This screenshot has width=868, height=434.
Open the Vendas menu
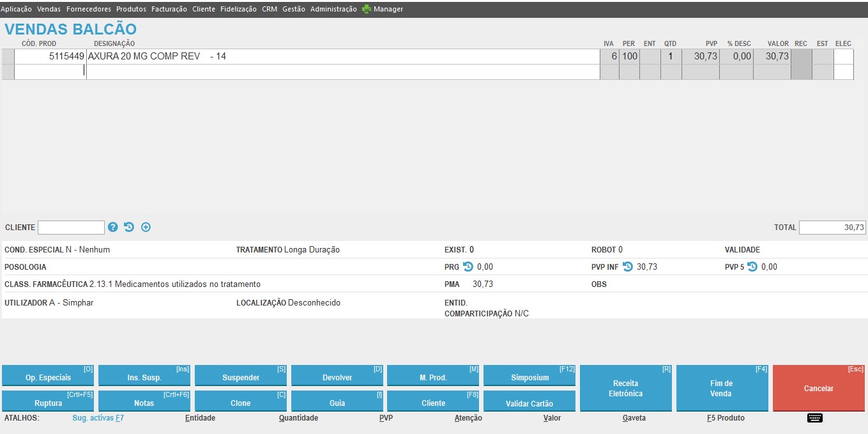[x=49, y=9]
